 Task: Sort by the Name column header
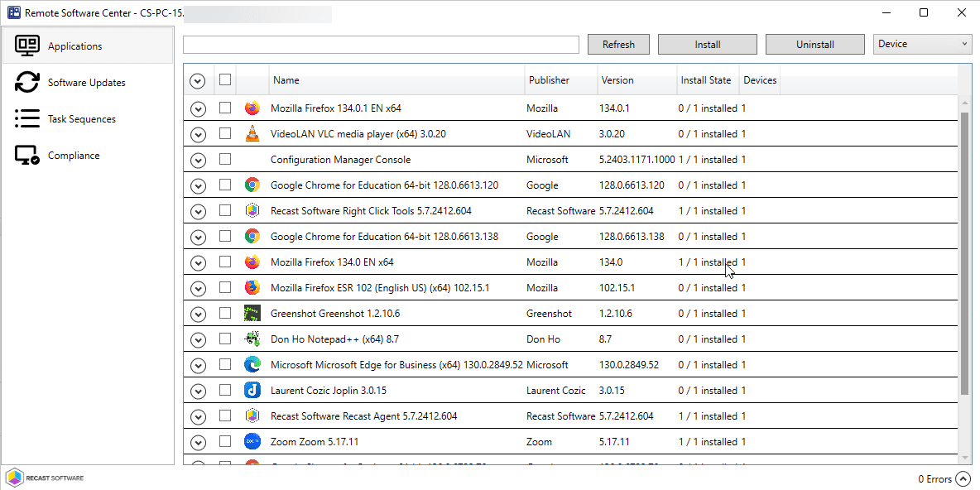[396, 80]
